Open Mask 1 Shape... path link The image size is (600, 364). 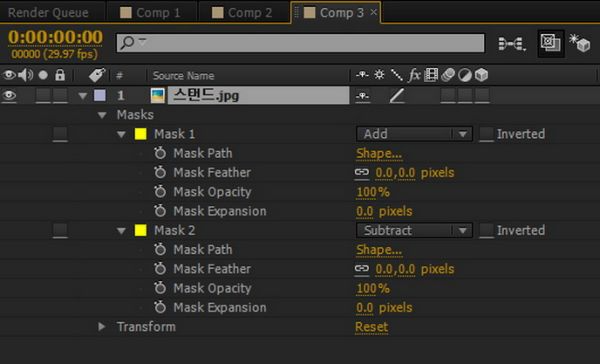coord(379,153)
